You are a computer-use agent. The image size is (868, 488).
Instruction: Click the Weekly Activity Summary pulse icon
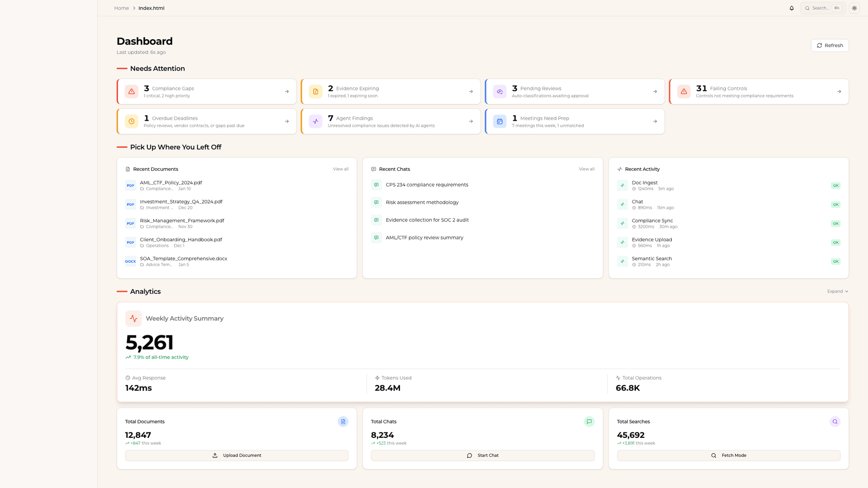click(133, 319)
